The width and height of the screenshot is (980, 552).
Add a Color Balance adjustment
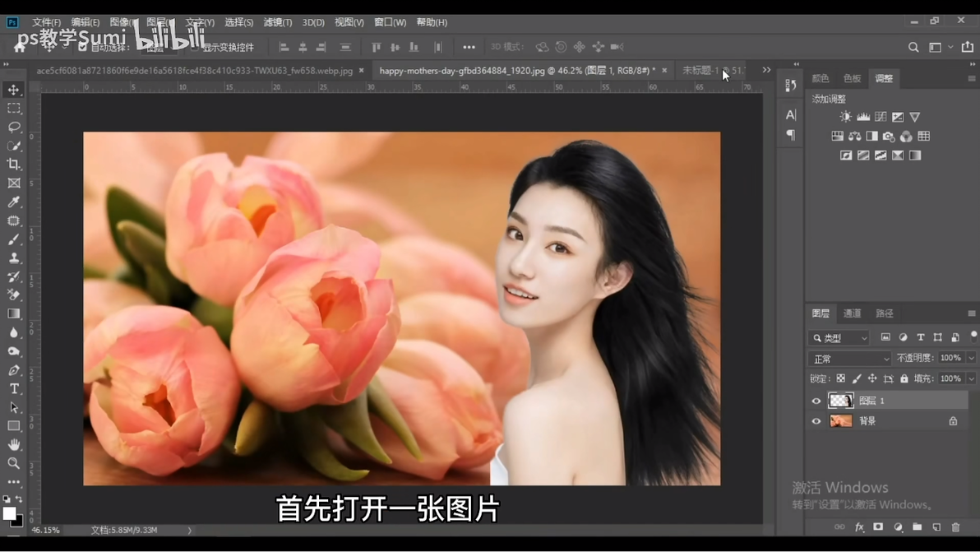point(854,137)
